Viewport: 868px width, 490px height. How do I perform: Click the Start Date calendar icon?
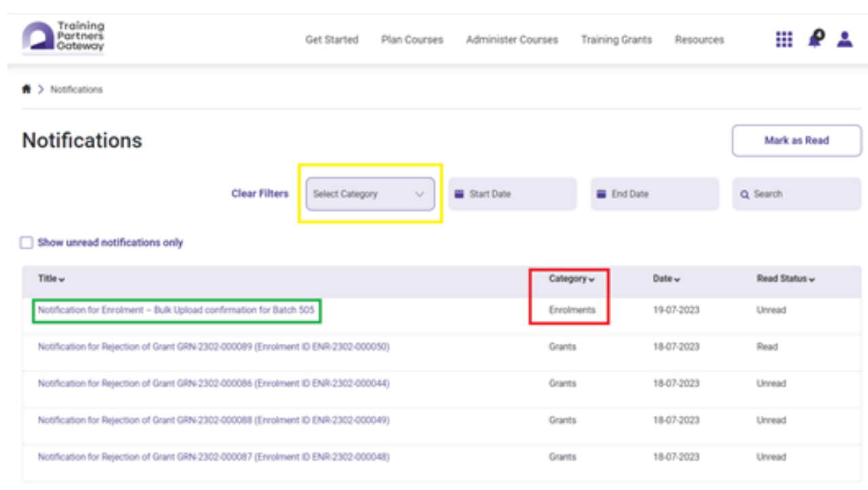coord(459,194)
